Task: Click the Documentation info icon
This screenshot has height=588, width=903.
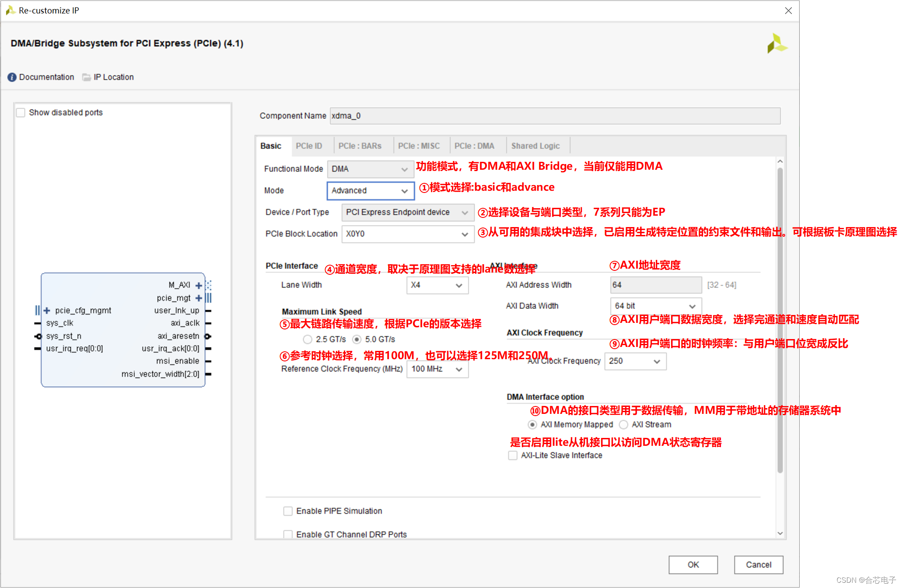Action: (x=12, y=77)
